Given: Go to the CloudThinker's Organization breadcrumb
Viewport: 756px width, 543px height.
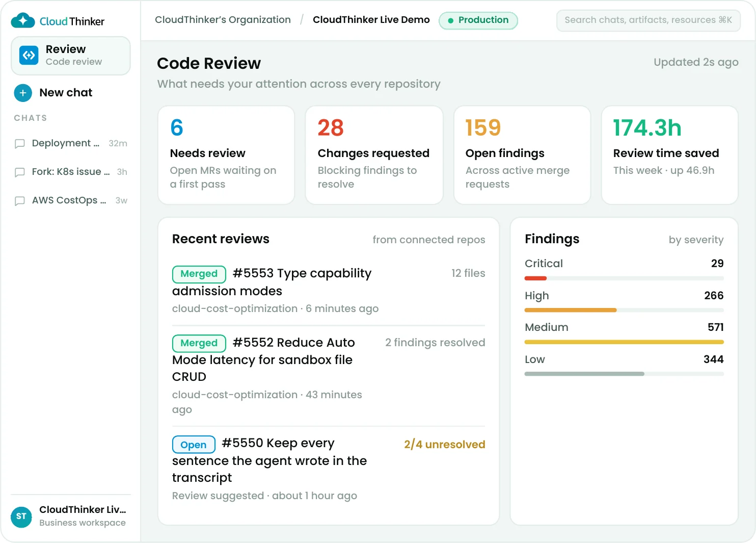Looking at the screenshot, I should [223, 20].
